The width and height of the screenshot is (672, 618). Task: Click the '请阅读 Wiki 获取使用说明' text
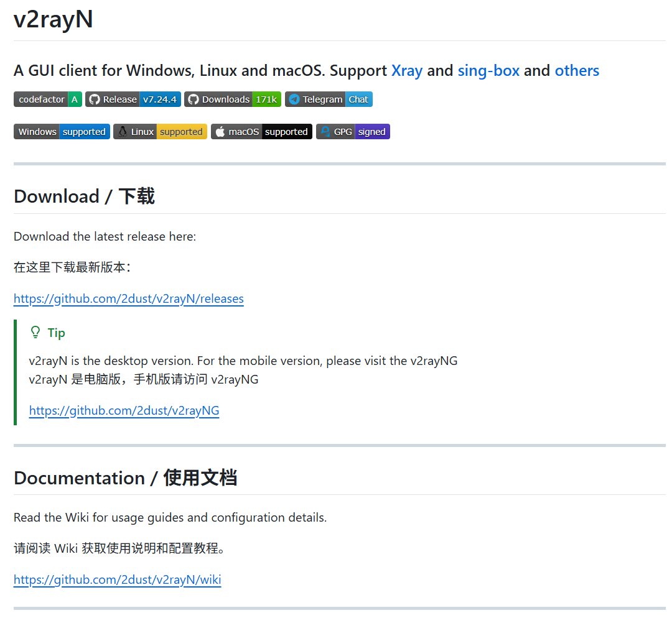tap(119, 548)
